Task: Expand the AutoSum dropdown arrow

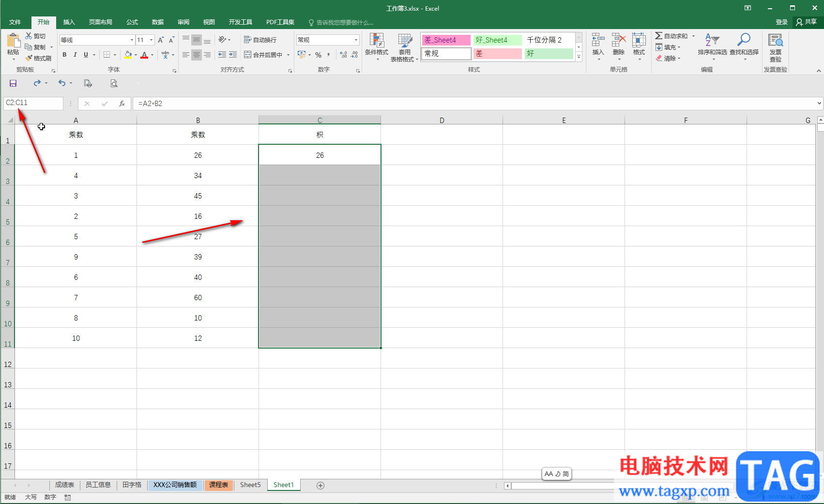Action: 693,36
